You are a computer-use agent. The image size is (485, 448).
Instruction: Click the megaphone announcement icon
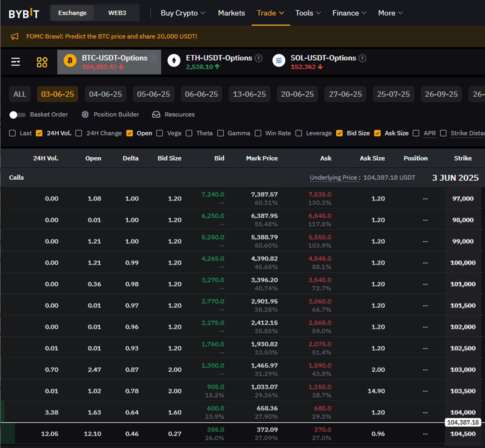tap(15, 36)
